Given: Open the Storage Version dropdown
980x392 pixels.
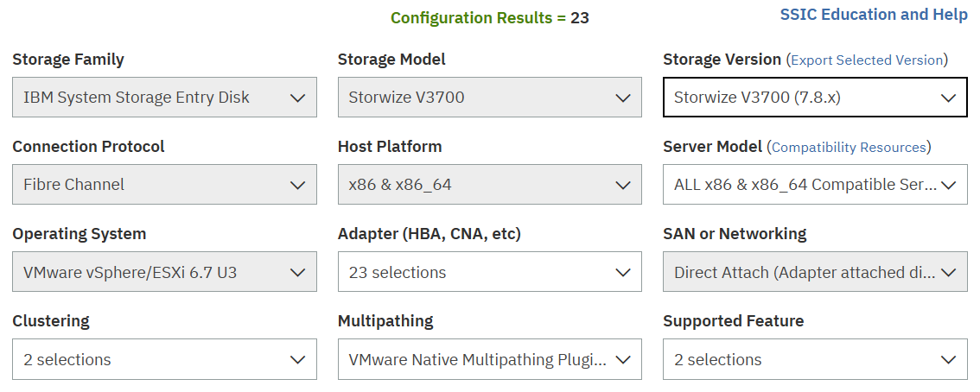Looking at the screenshot, I should (815, 98).
